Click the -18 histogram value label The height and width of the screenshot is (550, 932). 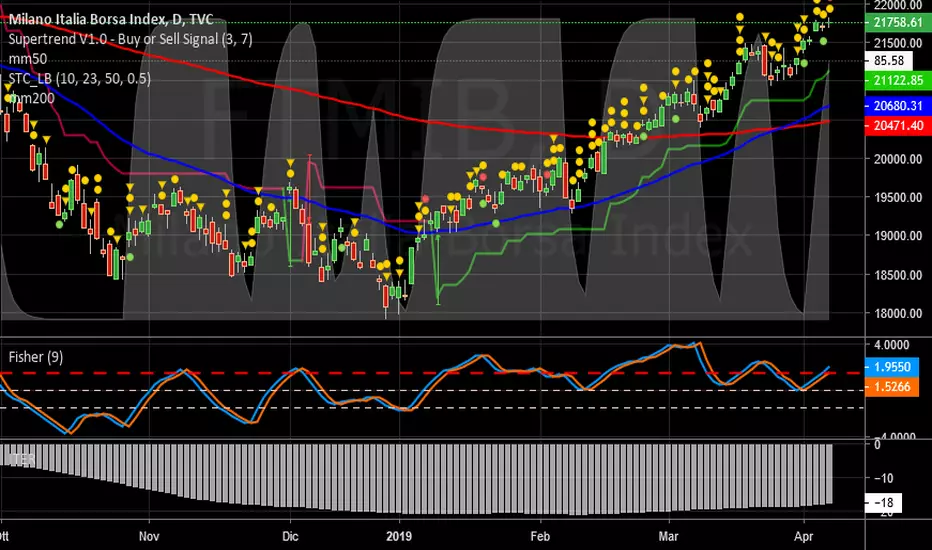pyautogui.click(x=883, y=503)
